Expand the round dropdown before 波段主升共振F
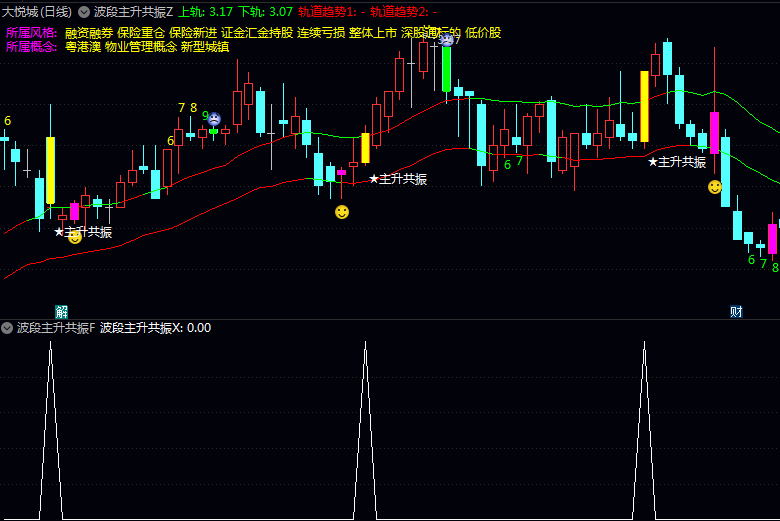 [x=7, y=328]
